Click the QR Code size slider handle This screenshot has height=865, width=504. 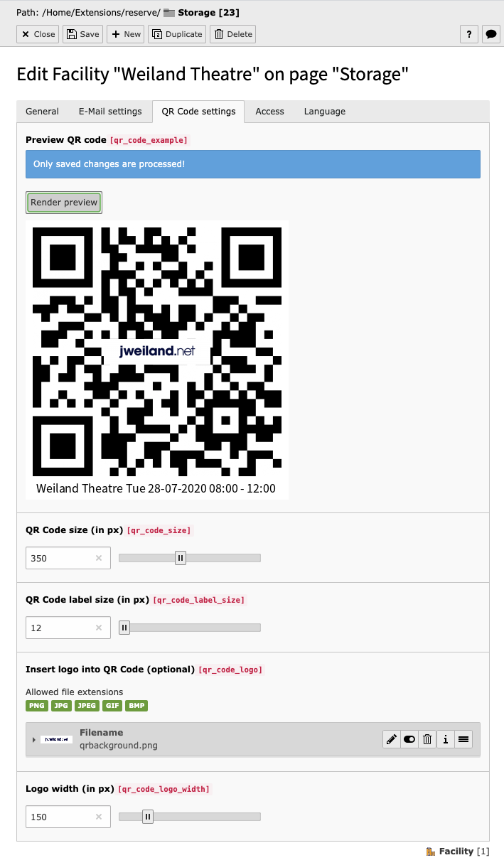[x=181, y=558]
